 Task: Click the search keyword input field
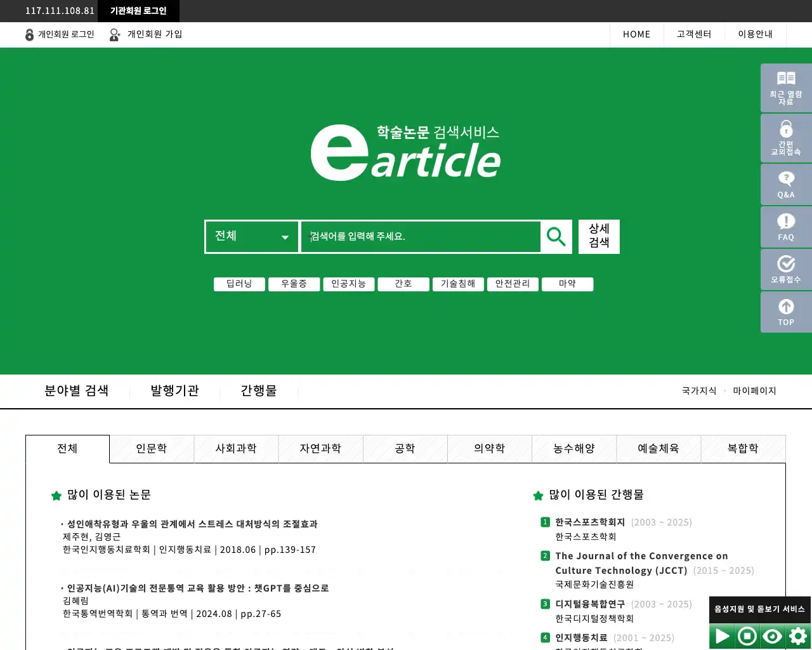tap(421, 237)
